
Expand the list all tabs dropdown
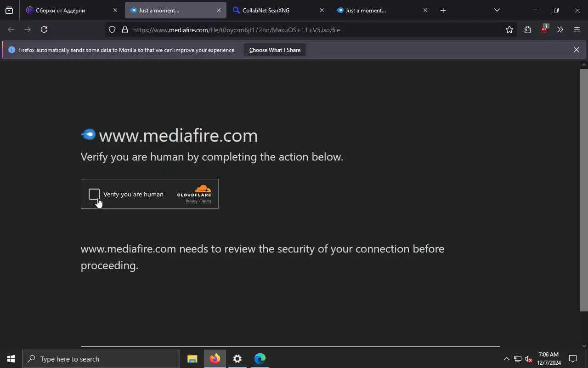497,10
